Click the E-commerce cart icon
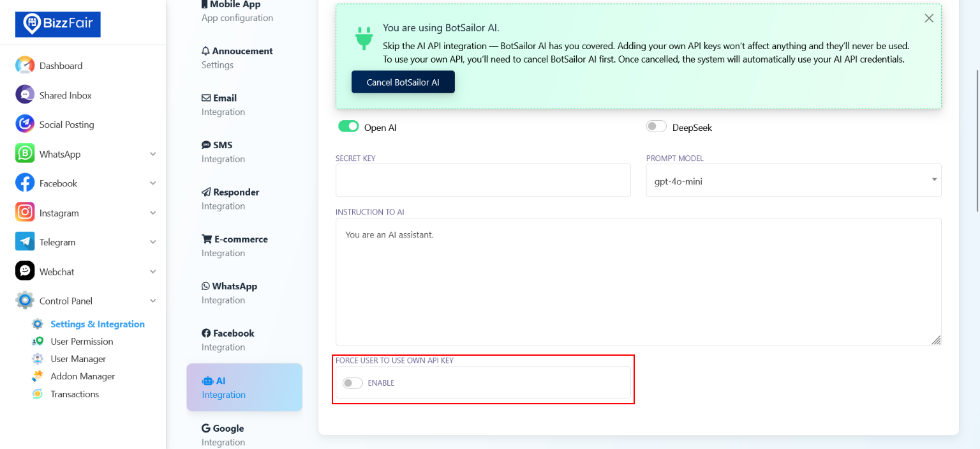 point(207,239)
